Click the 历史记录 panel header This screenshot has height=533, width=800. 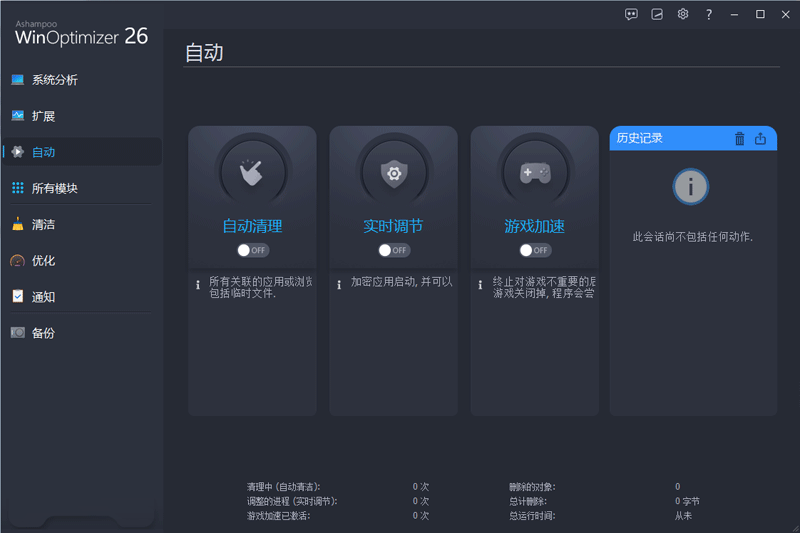tap(693, 138)
